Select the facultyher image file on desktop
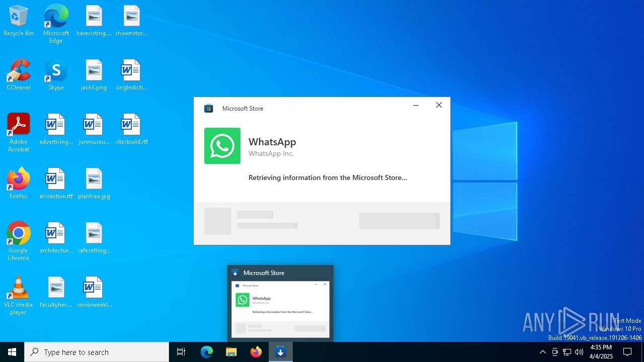Viewport: 644px width, 362px height. click(x=56, y=293)
